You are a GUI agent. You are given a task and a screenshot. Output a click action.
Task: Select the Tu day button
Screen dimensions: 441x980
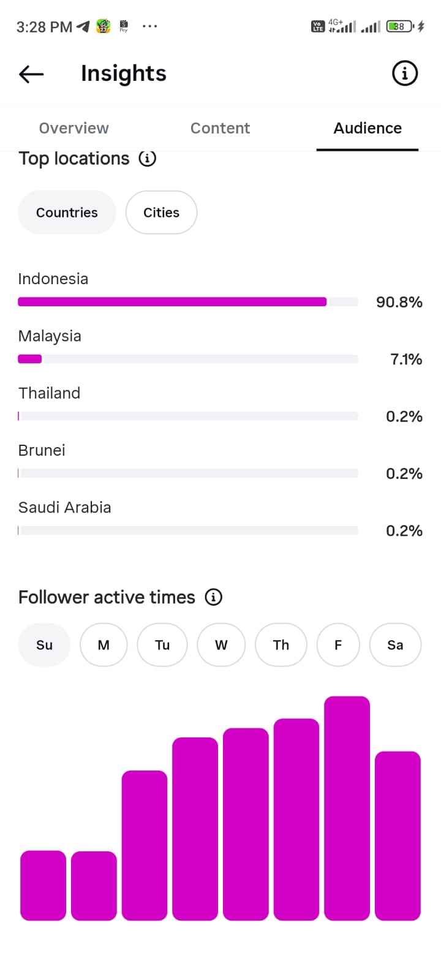162,645
